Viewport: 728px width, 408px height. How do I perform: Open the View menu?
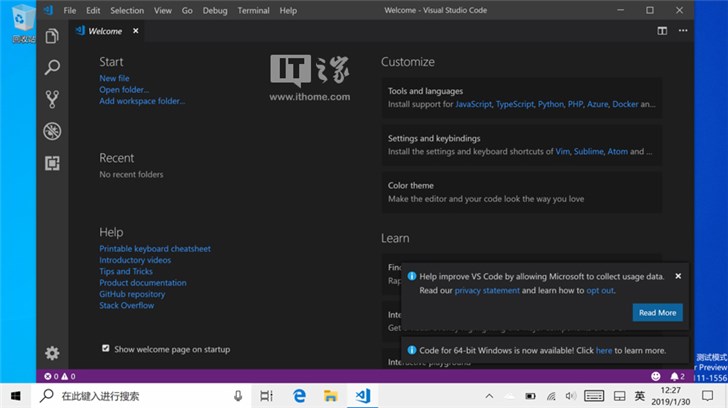[162, 10]
